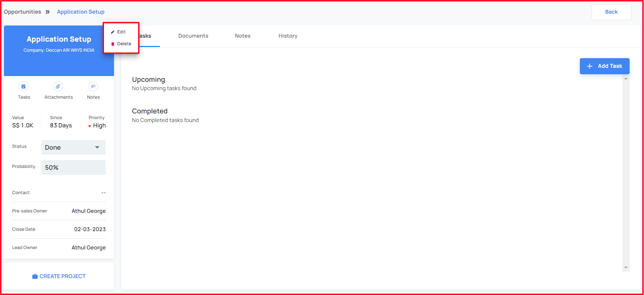Click the CREATE PROJECT button
The image size is (644, 295).
[59, 276]
